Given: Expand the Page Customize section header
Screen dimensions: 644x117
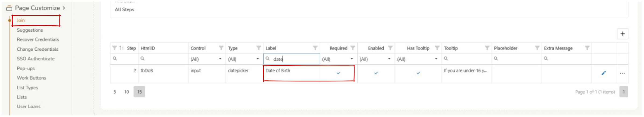Looking at the screenshot, I should click(37, 8).
